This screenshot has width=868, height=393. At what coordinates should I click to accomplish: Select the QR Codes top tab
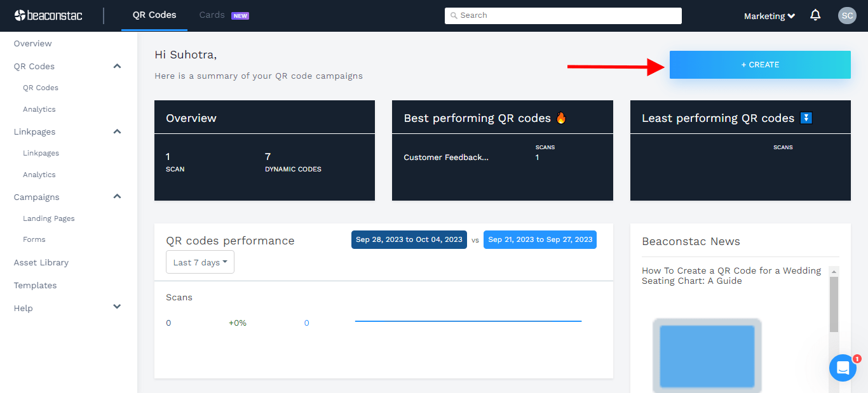click(154, 15)
